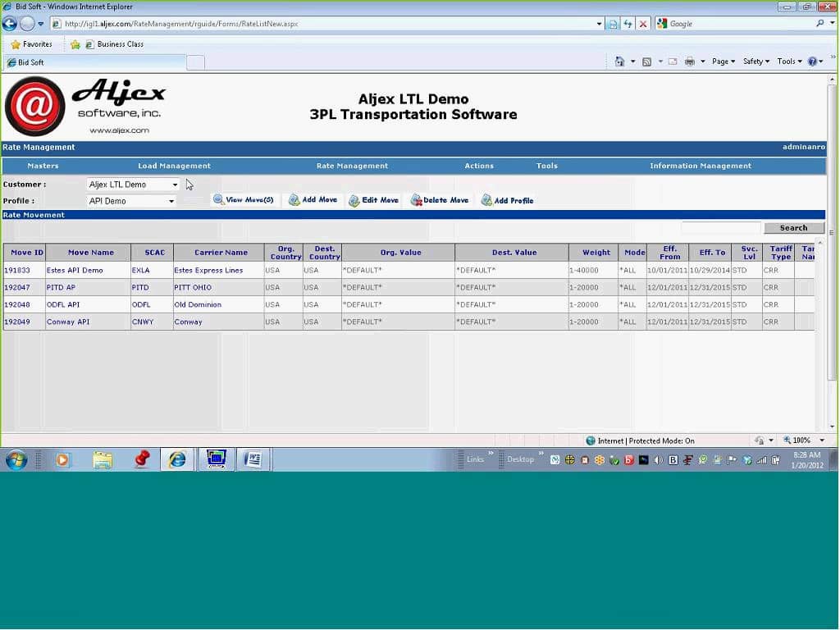Open move ID 192047 link
This screenshot has width=840, height=630.
tap(17, 288)
